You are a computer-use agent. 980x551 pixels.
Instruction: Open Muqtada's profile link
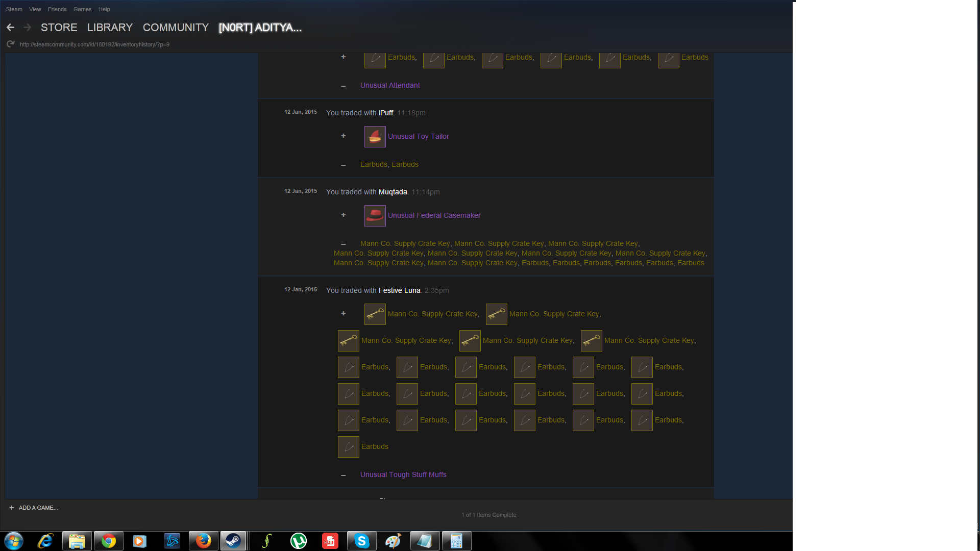pos(393,192)
